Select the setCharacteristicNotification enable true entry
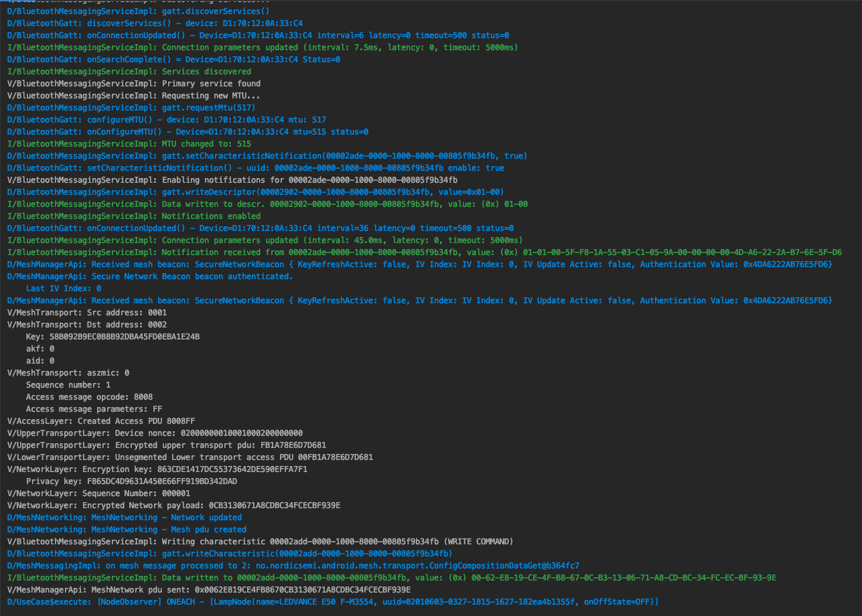Screen dimensions: 862x616 [201, 167]
